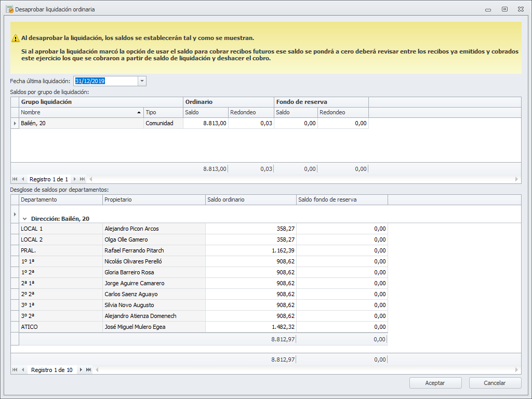
Task: Select the Bailén, 20 liquidation group row
Action: (x=81, y=124)
